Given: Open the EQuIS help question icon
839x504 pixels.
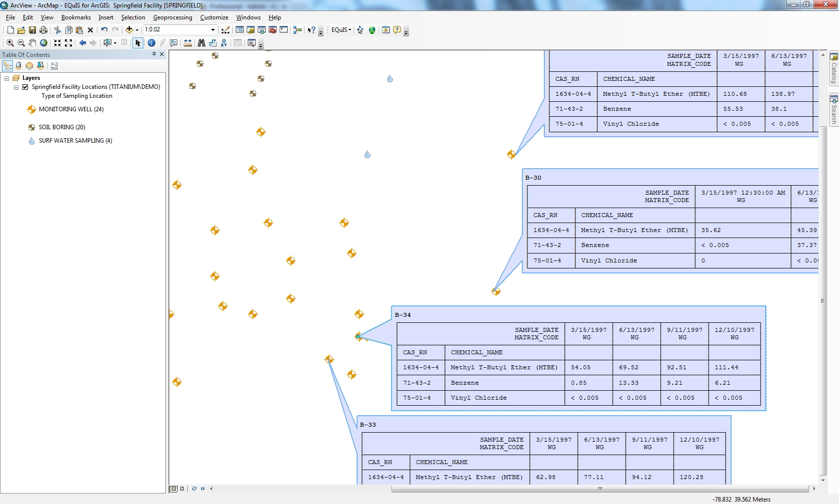Looking at the screenshot, I should [x=397, y=30].
